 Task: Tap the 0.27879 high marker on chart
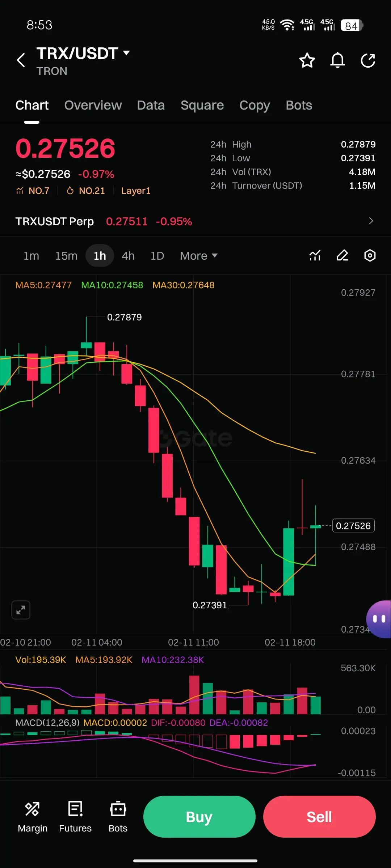(x=125, y=317)
